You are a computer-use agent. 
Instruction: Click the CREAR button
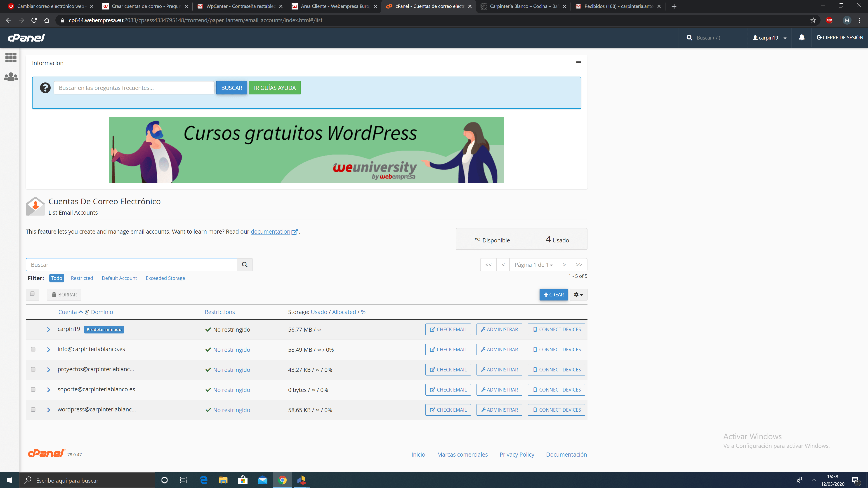pyautogui.click(x=553, y=295)
